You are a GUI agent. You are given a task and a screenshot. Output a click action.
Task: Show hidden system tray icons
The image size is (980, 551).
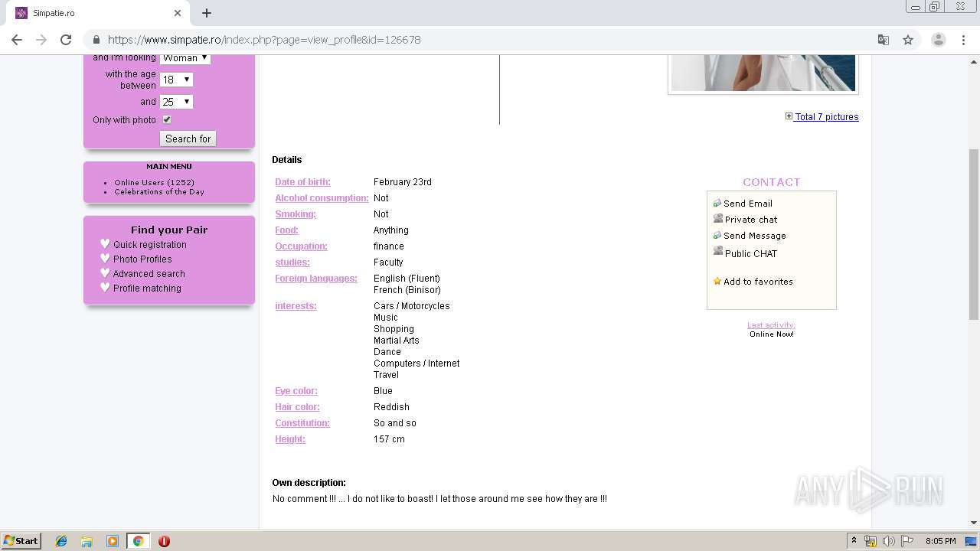854,541
